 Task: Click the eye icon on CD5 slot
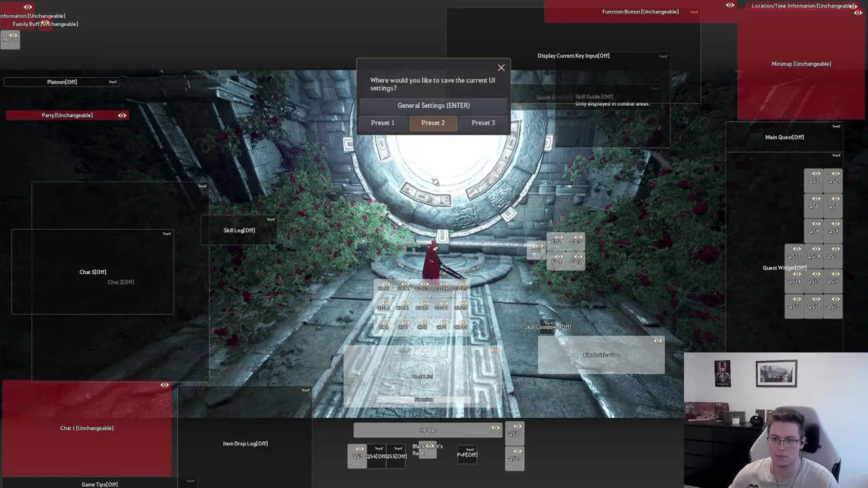coord(578,257)
